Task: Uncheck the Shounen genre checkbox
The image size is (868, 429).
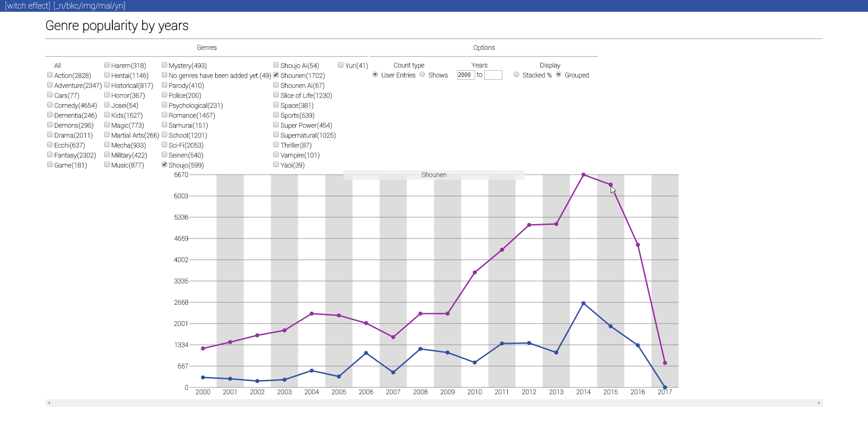Action: coord(276,75)
